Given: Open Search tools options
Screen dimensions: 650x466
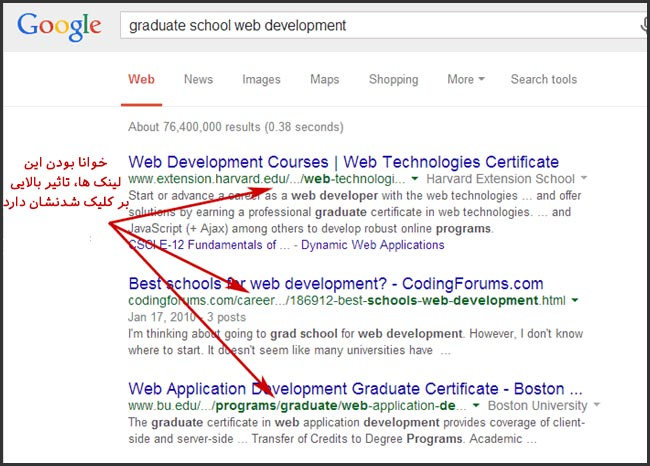Looking at the screenshot, I should click(x=543, y=79).
